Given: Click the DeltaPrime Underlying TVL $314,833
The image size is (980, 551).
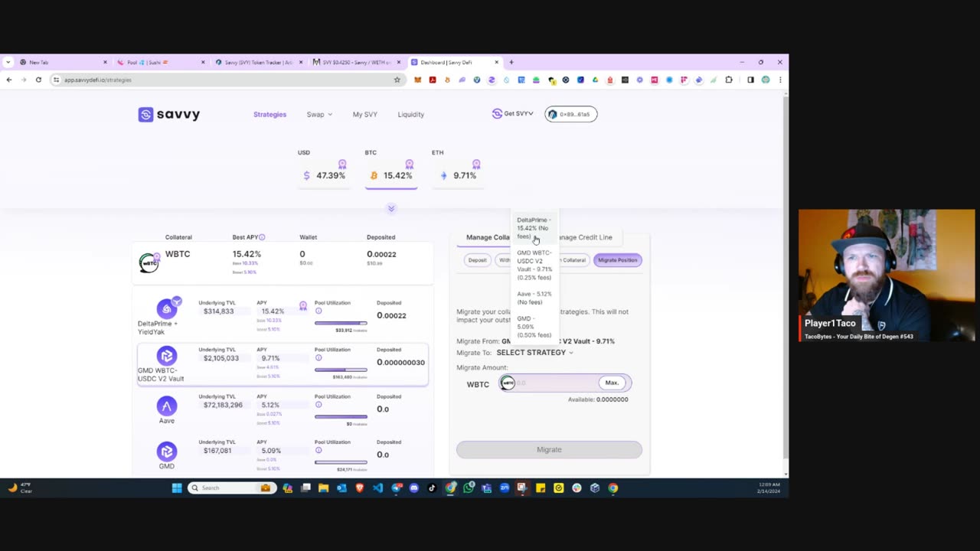Looking at the screenshot, I should click(x=218, y=311).
